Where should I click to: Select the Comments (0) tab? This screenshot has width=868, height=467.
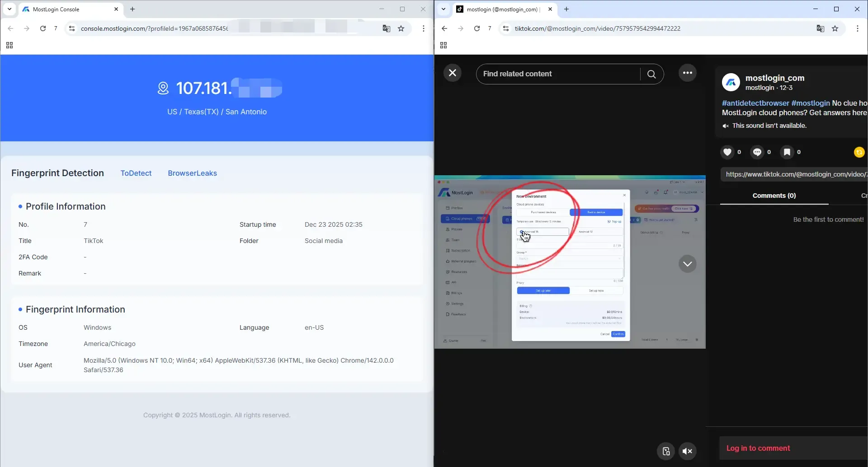point(774,196)
